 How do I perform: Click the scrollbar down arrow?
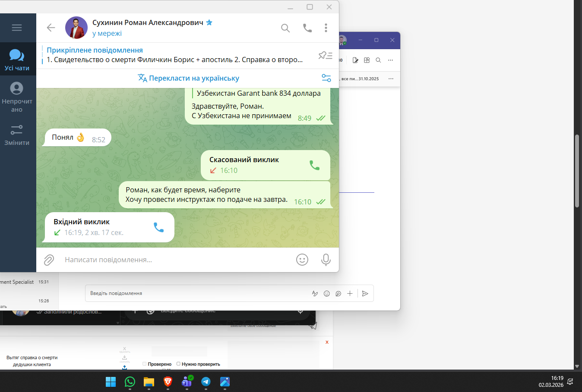pos(577,366)
